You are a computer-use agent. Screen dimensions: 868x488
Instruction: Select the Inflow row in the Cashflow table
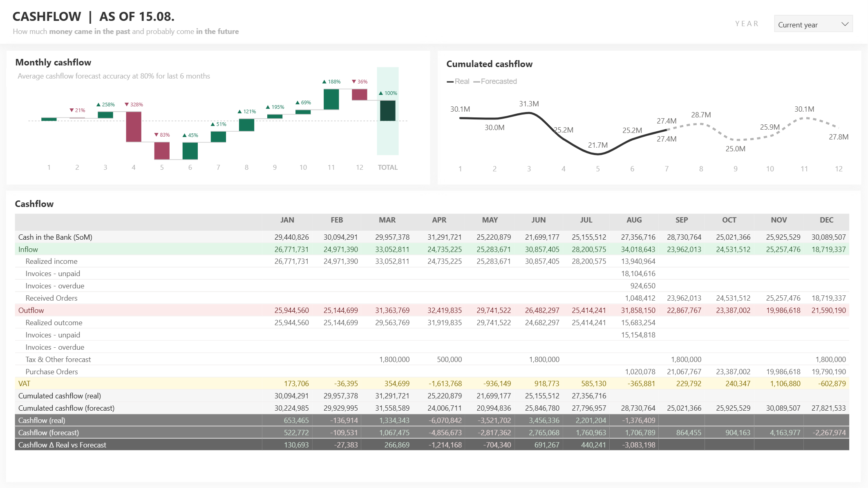[28, 249]
